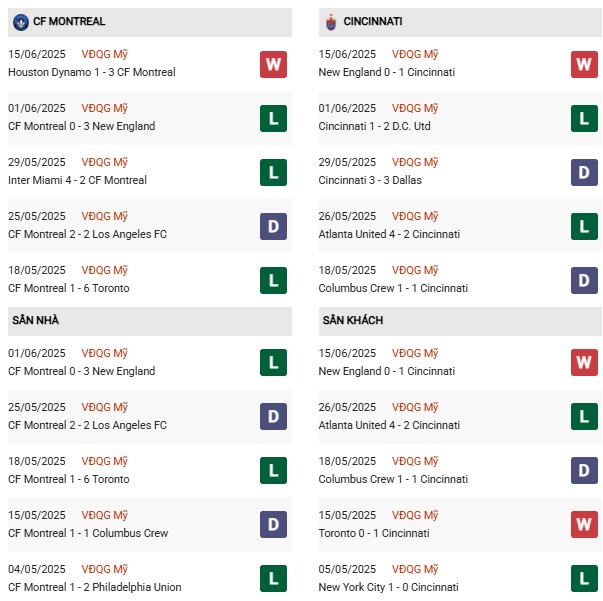Click D badge for Cincinnati 3-3 Dallas
The width and height of the screenshot is (603, 601).
584,172
